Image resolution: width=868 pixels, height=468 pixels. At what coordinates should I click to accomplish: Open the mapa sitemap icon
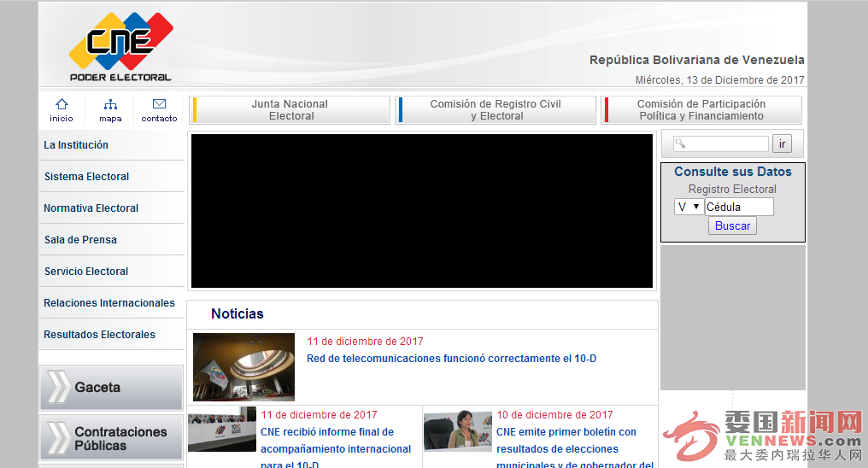coord(111,104)
